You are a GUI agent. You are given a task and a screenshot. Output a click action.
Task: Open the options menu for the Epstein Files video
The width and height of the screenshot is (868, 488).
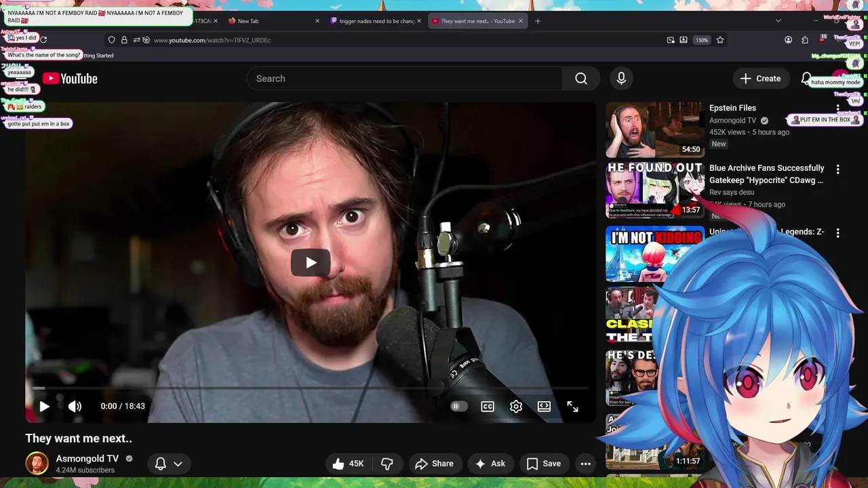point(837,109)
